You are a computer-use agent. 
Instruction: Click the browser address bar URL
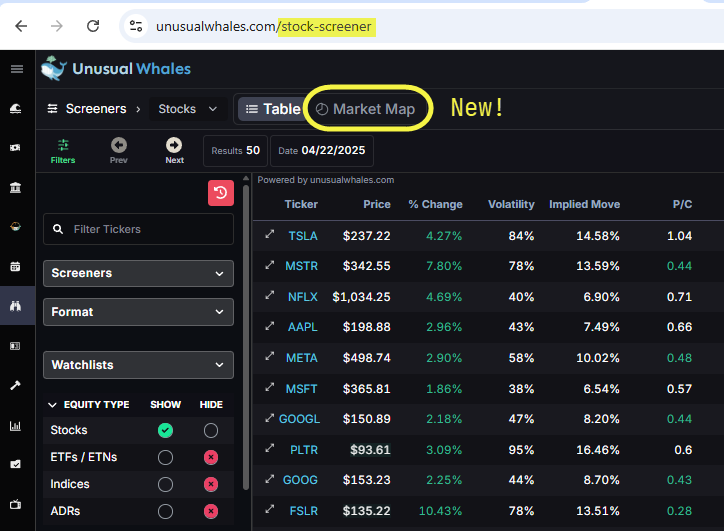pos(264,27)
